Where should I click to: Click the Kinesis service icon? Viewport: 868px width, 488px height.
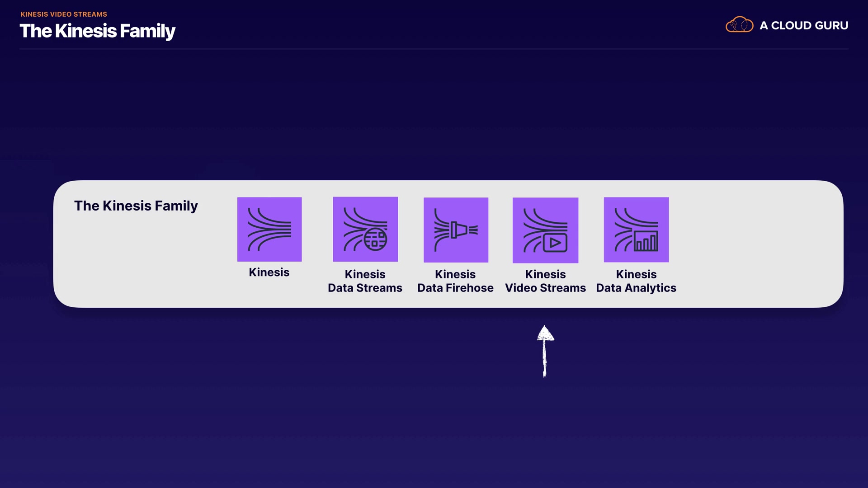(269, 229)
